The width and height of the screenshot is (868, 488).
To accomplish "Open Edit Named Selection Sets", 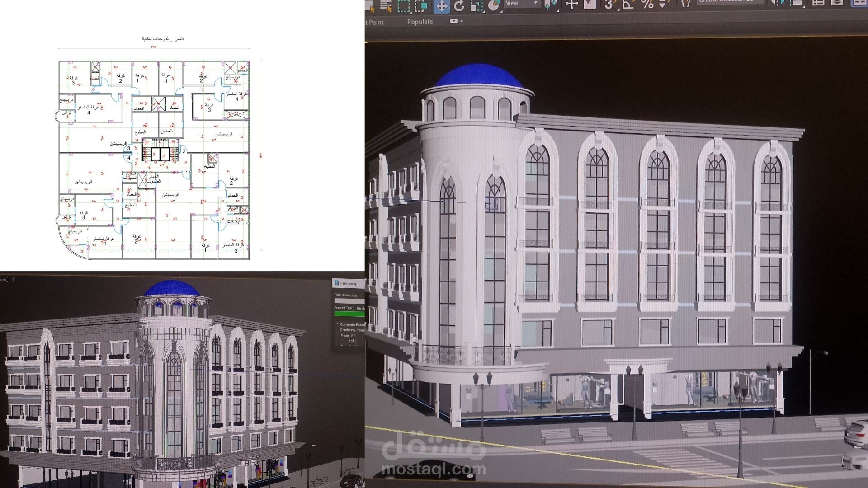I will [x=686, y=4].
